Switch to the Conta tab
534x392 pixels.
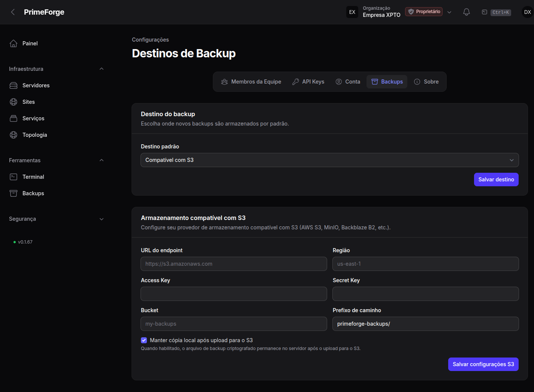pos(348,82)
